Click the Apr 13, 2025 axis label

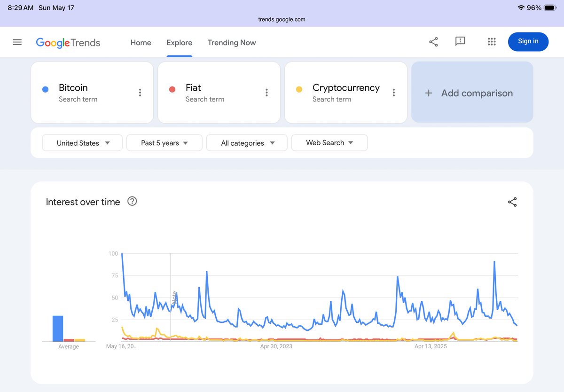[x=431, y=346]
